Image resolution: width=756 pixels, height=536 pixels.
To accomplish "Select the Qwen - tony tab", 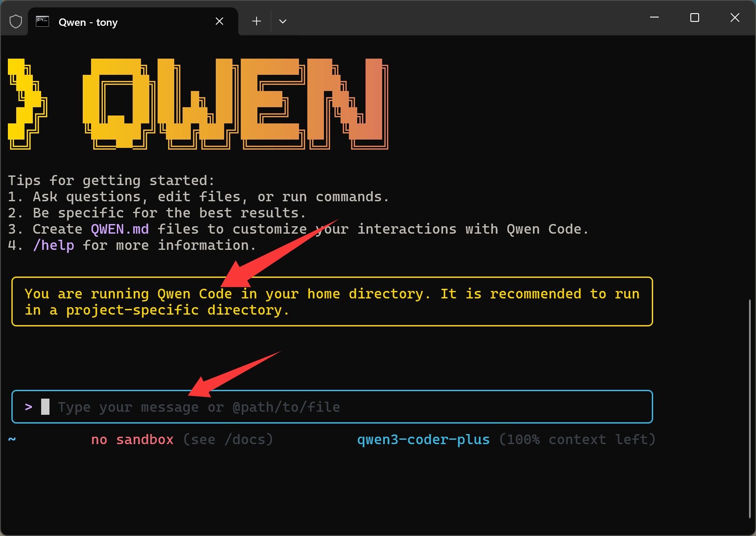I will pyautogui.click(x=133, y=21).
